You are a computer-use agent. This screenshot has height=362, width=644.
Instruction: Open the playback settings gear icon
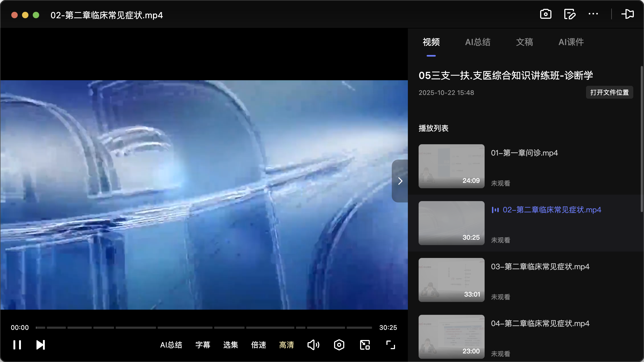pos(339,345)
